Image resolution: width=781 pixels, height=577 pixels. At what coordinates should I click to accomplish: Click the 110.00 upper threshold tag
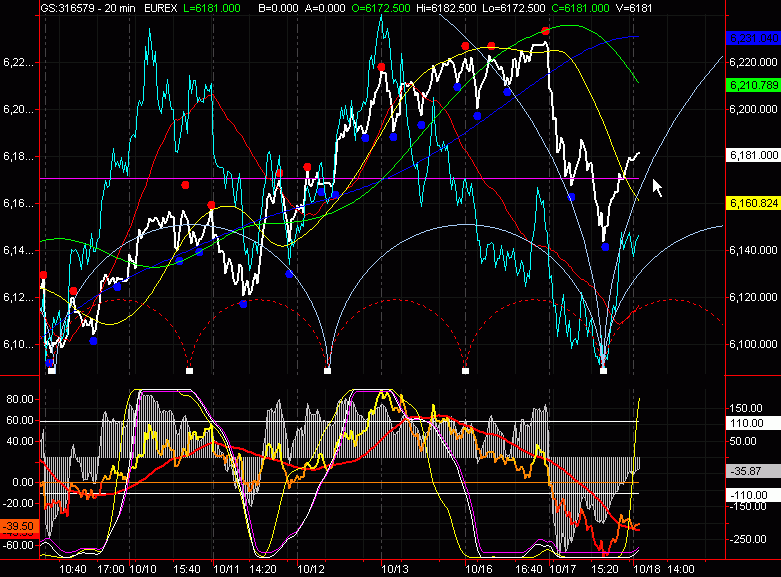(753, 424)
